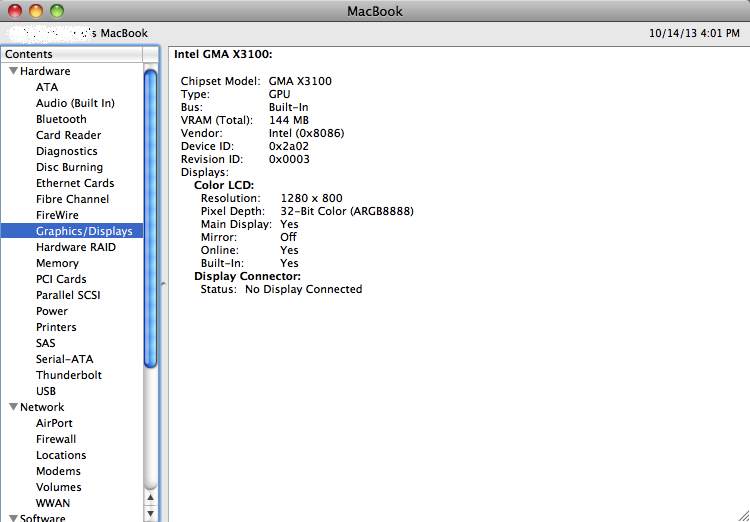
Task: Open the Memory entry
Action: pyautogui.click(x=57, y=263)
